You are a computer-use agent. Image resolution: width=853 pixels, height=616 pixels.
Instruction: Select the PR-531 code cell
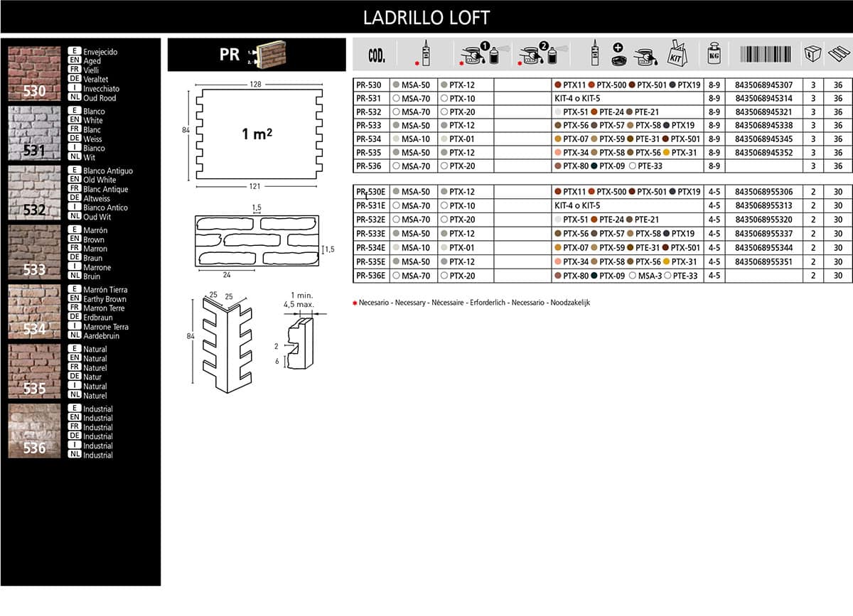click(x=370, y=99)
